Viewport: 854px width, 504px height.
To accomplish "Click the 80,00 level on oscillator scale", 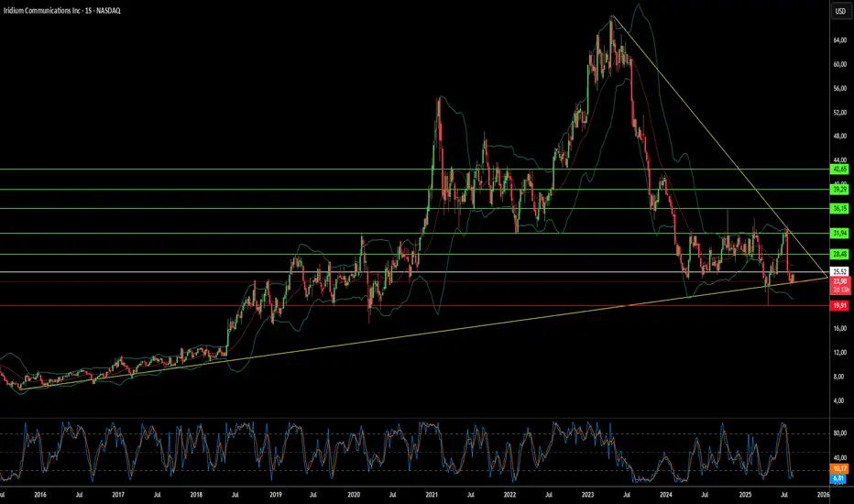I will pos(838,433).
